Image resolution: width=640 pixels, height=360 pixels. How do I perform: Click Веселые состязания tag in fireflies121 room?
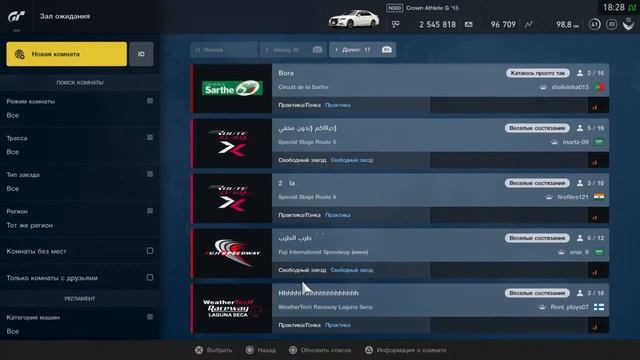click(537, 183)
